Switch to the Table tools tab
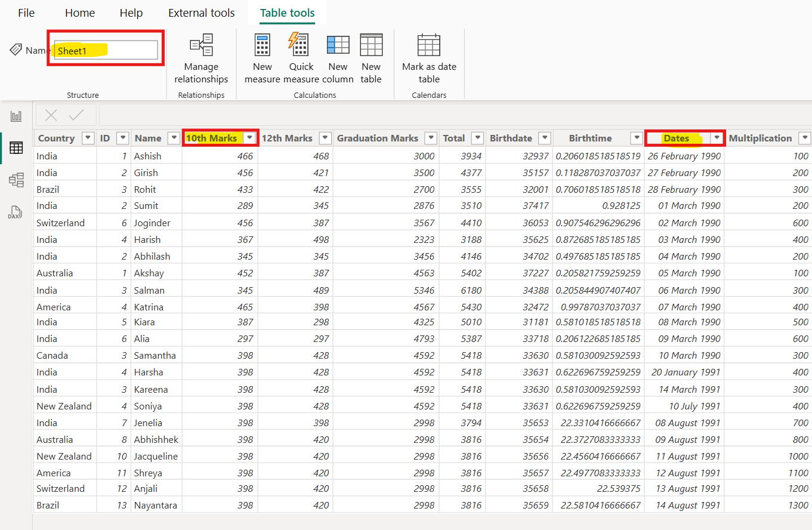 tap(287, 13)
